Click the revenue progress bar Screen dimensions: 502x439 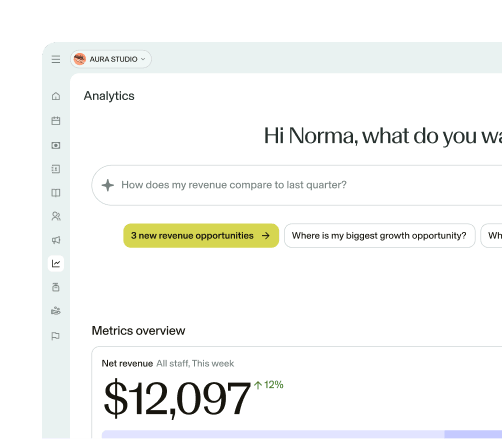pyautogui.click(x=302, y=434)
